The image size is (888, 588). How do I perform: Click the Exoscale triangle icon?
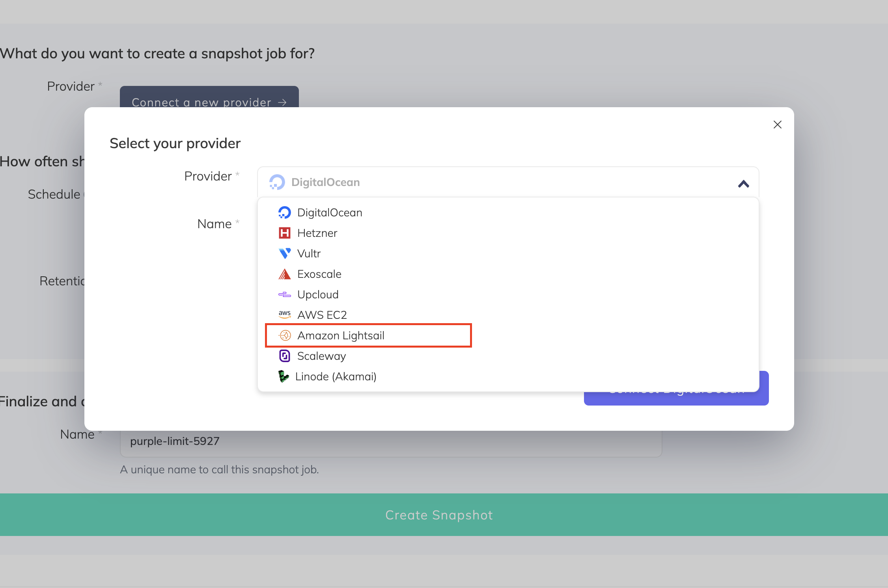[x=284, y=274]
